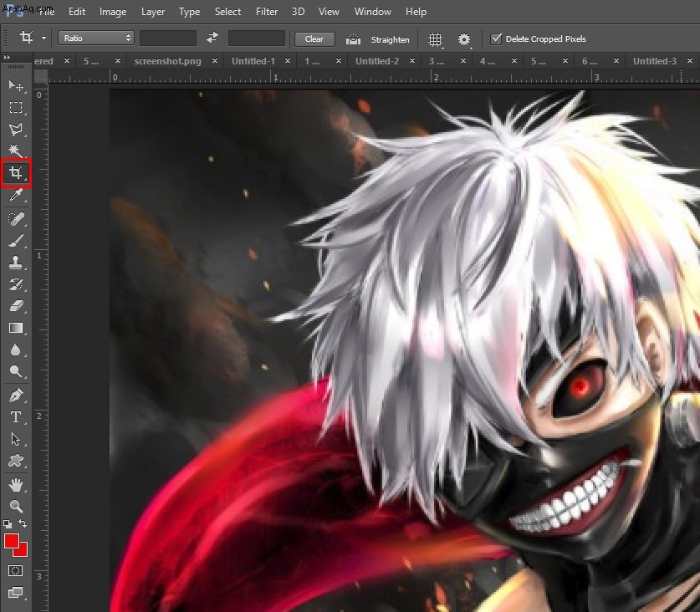700x612 pixels.
Task: Change the screen mode
Action: [x=16, y=593]
